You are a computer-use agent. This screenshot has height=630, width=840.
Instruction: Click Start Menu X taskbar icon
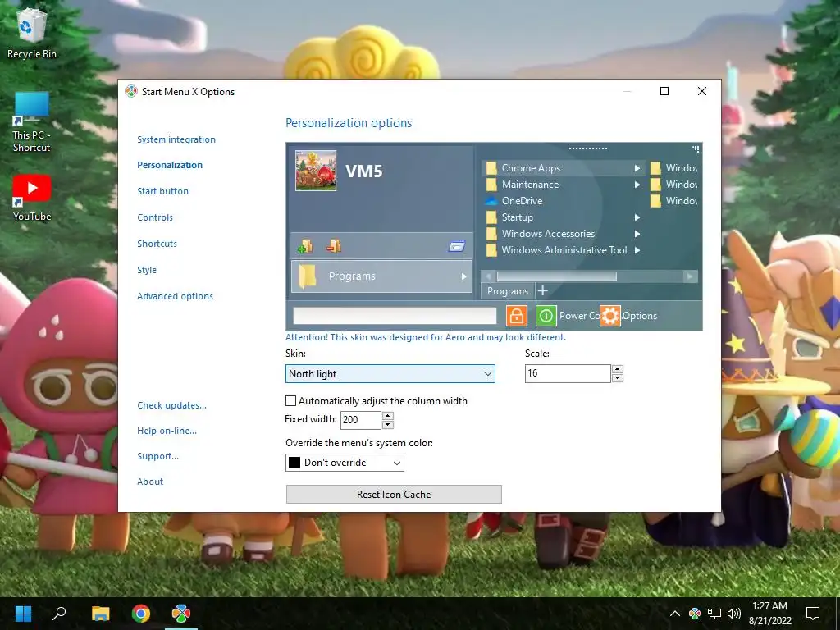pyautogui.click(x=181, y=614)
